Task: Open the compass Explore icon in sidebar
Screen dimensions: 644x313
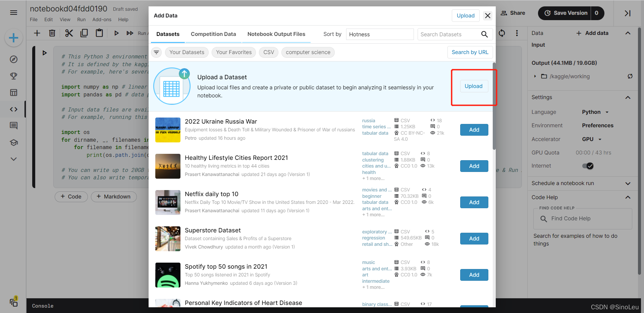Action: [x=13, y=59]
